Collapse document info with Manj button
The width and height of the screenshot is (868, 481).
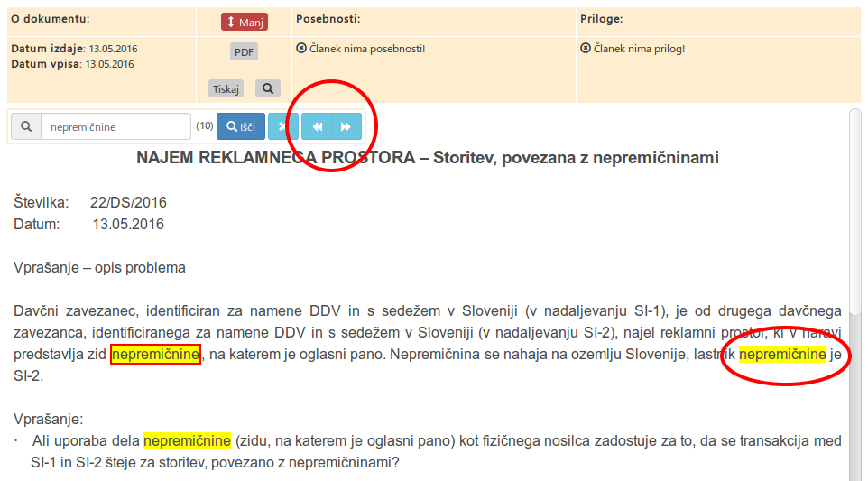pyautogui.click(x=245, y=23)
